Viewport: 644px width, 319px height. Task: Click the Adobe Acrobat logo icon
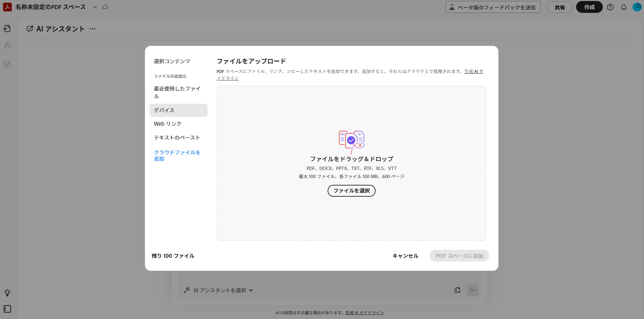pyautogui.click(x=7, y=7)
